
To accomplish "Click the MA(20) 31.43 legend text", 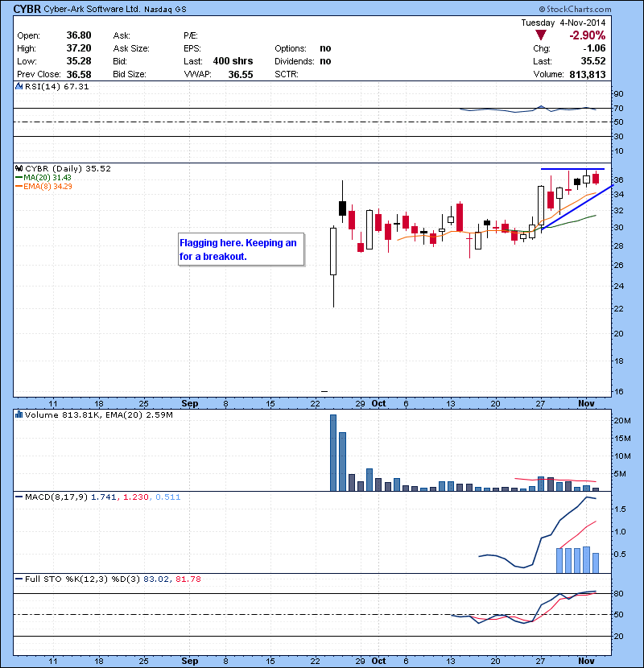I will 47,177.
